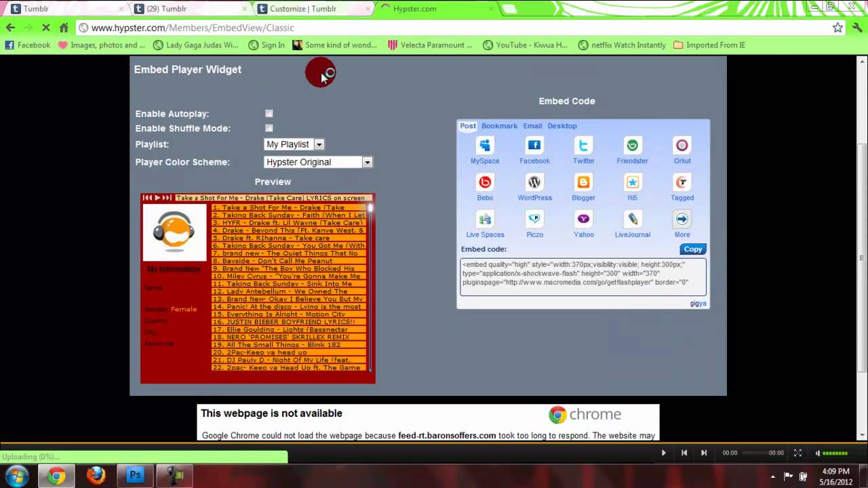Click the Orkut share icon
The image size is (868, 488).
(682, 145)
